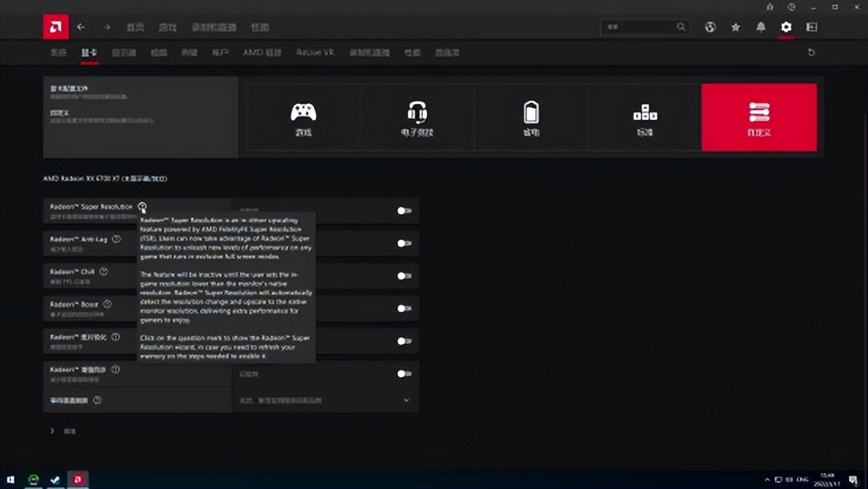
Task: Switch to the AMD Link tab
Action: (262, 53)
